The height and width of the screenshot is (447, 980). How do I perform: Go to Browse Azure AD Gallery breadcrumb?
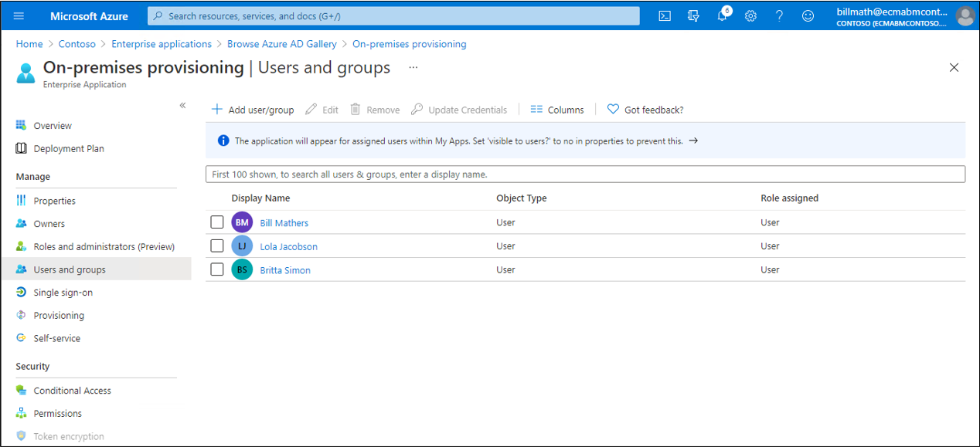coord(282,44)
